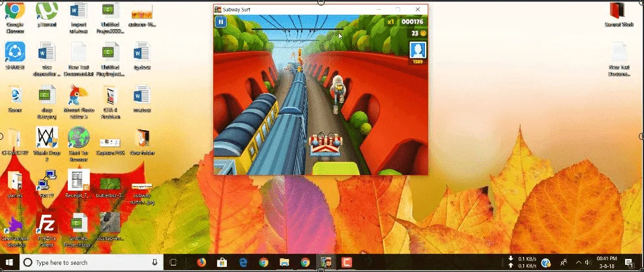Open the Untitled Project Camtasia file in bottom row
The image size is (644, 272).
[x=78, y=230]
